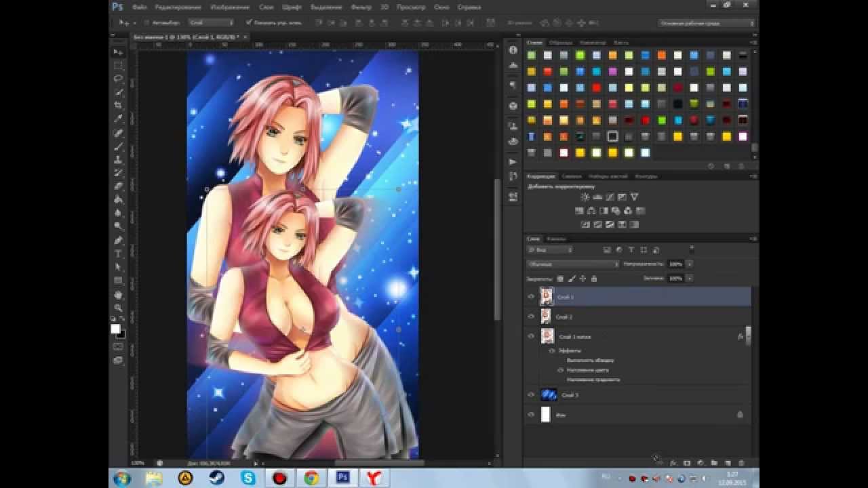Viewport: 868px width, 488px height.
Task: Hide the Слой 1 копия layer eye icon
Action: click(x=531, y=336)
